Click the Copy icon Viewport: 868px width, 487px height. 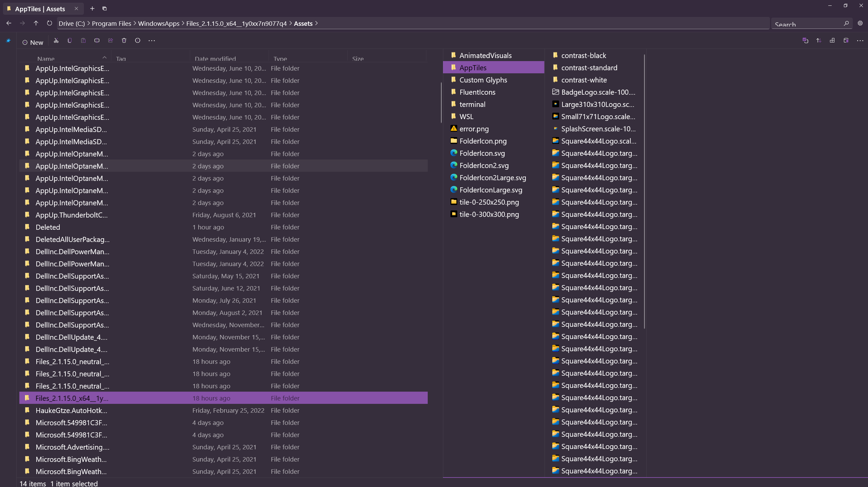[70, 40]
